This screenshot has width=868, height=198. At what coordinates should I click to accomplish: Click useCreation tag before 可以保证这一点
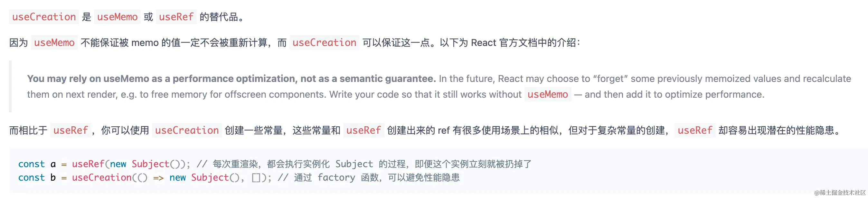[324, 43]
